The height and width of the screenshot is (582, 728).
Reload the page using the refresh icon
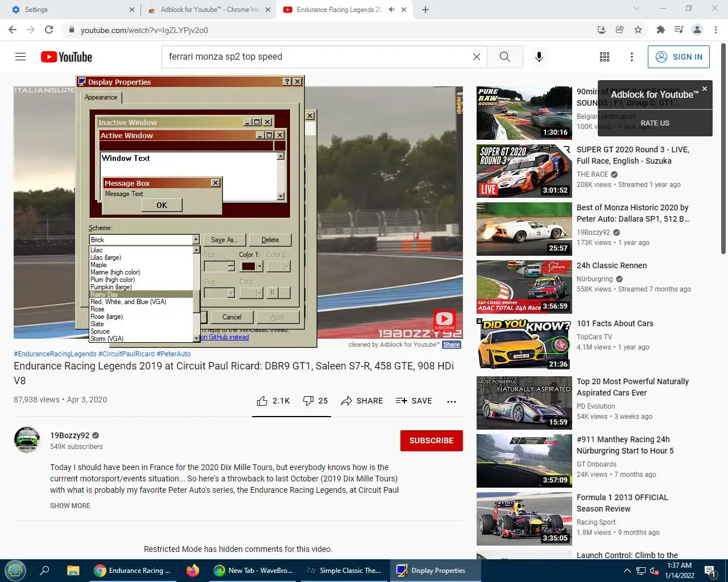49,30
